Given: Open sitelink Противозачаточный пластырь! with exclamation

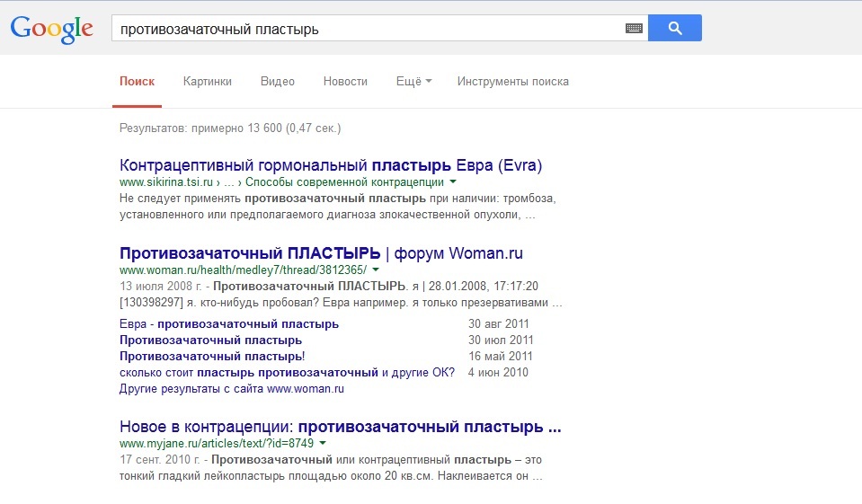Looking at the screenshot, I should (x=212, y=356).
